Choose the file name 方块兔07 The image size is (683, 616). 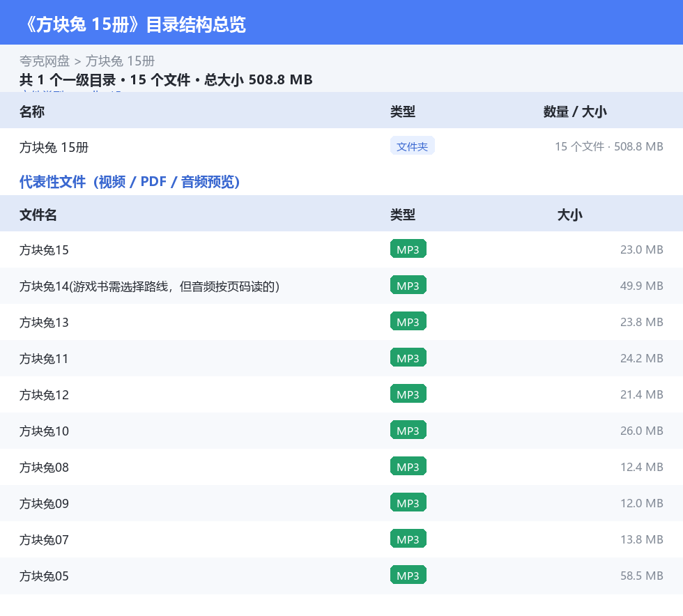pos(44,540)
